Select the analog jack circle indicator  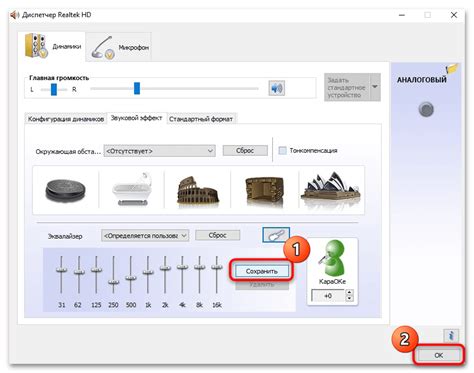pyautogui.click(x=426, y=110)
